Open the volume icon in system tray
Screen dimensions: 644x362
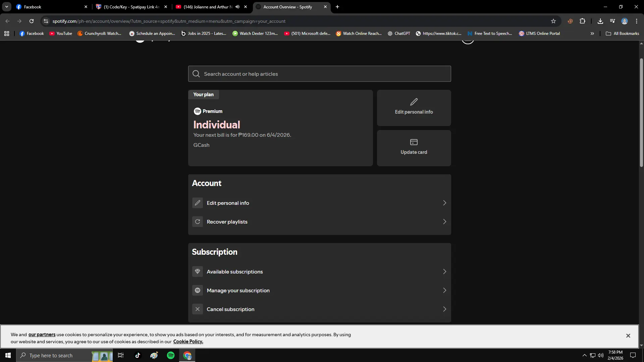[601, 355]
